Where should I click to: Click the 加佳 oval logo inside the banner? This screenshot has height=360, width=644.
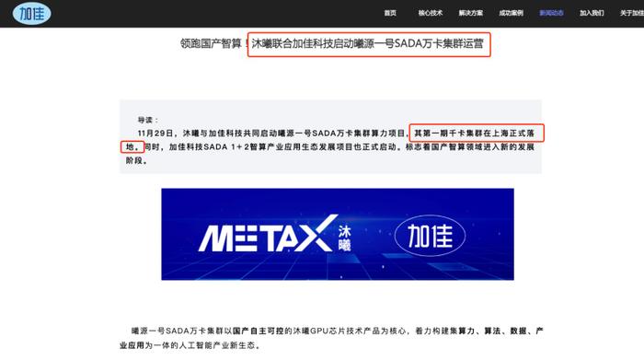pyautogui.click(x=430, y=236)
